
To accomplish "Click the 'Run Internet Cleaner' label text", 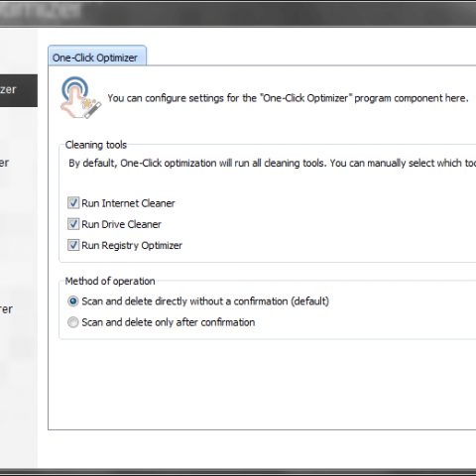I will click(x=128, y=203).
